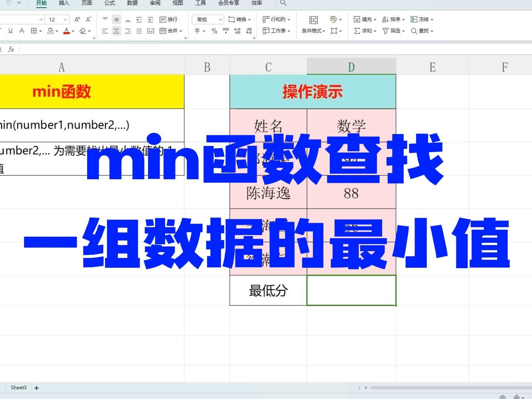This screenshot has height=399, width=532.
Task: Open the 排序 sort menu
Action: pos(393,19)
